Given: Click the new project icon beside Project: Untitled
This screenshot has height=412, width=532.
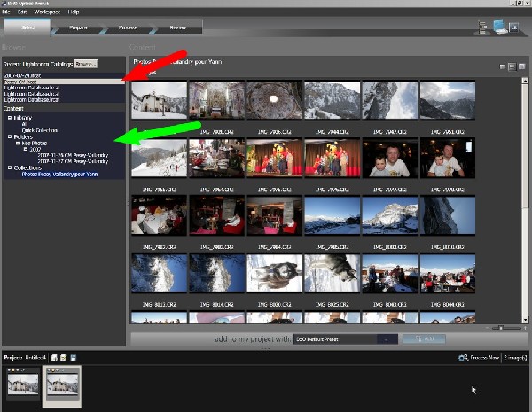Looking at the screenshot, I should [x=54, y=357].
